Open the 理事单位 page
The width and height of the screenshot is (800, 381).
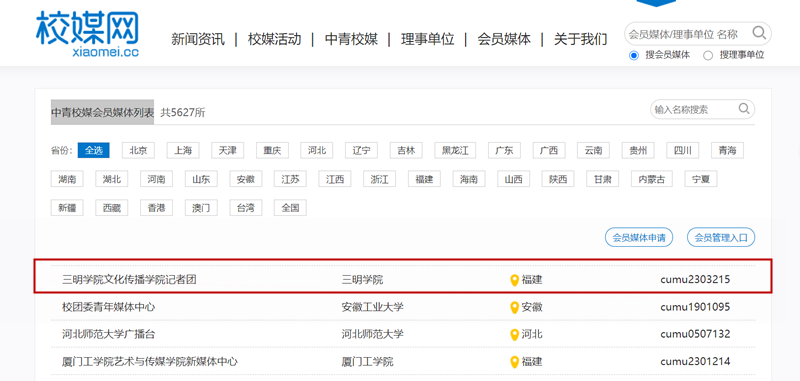pyautogui.click(x=428, y=39)
